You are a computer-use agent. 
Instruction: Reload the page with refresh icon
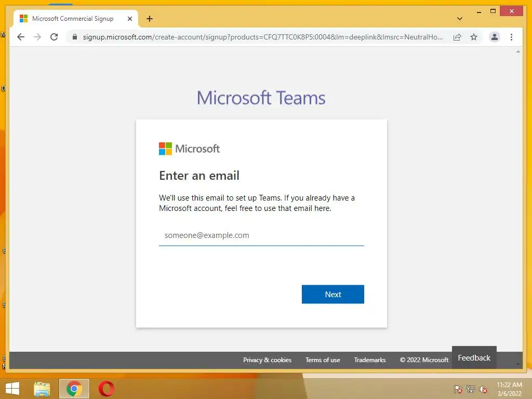(x=54, y=37)
